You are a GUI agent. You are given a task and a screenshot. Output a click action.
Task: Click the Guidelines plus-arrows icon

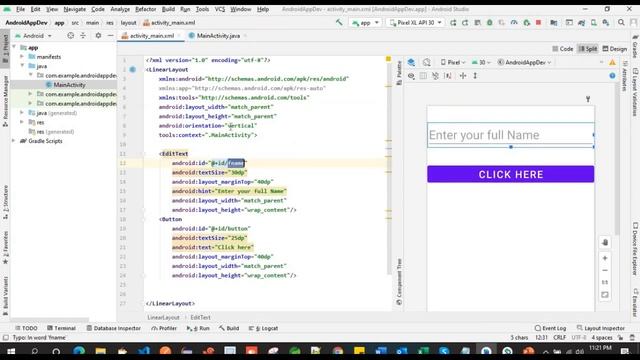pyautogui.click(x=463, y=76)
